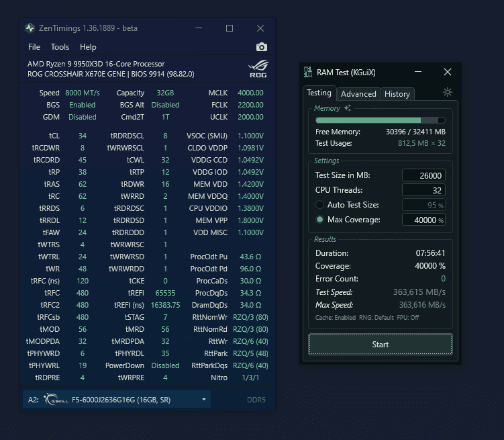Switch to the Testing tab
This screenshot has width=504, height=440.
319,93
